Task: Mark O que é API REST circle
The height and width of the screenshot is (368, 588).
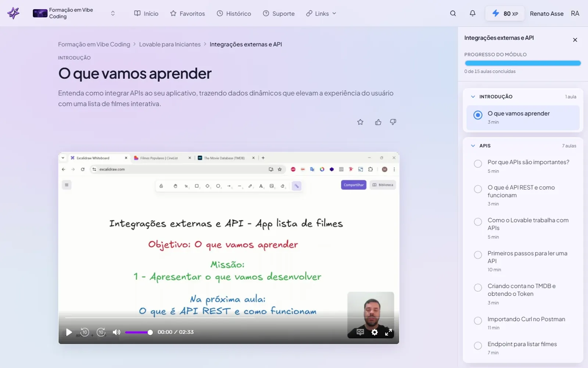Action: [x=478, y=189]
